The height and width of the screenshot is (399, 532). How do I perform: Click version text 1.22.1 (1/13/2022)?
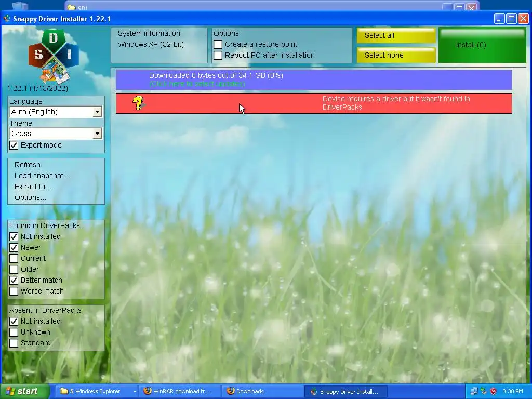[x=37, y=88]
